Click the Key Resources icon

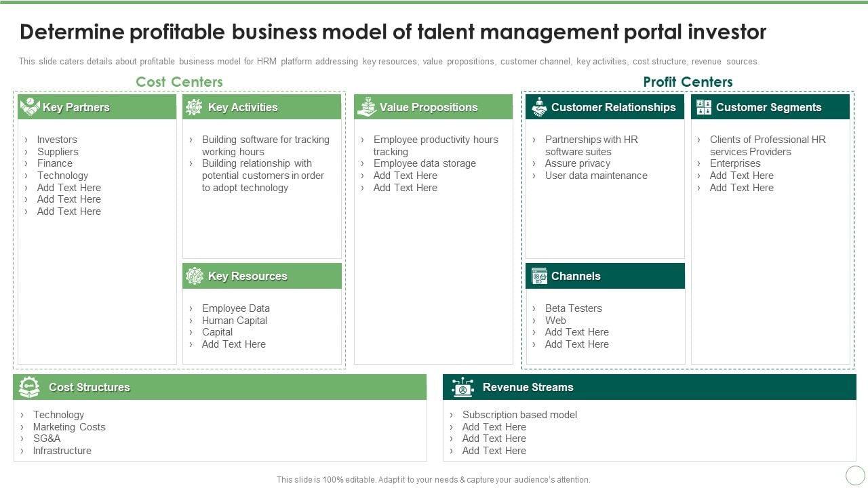click(195, 276)
